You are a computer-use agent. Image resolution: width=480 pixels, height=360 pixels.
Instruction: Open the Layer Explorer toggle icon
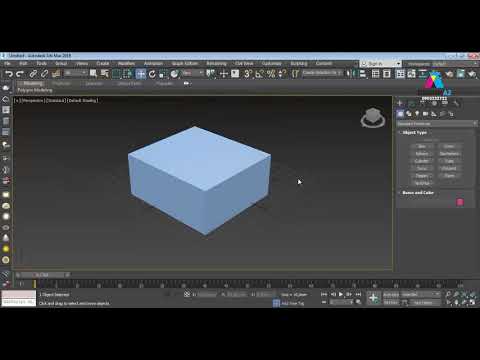coord(387,74)
